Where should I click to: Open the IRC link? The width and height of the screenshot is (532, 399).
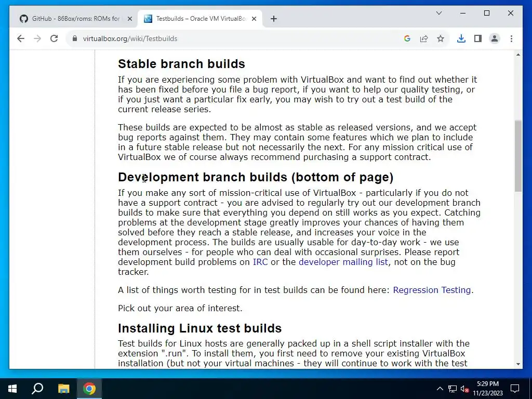coord(260,262)
